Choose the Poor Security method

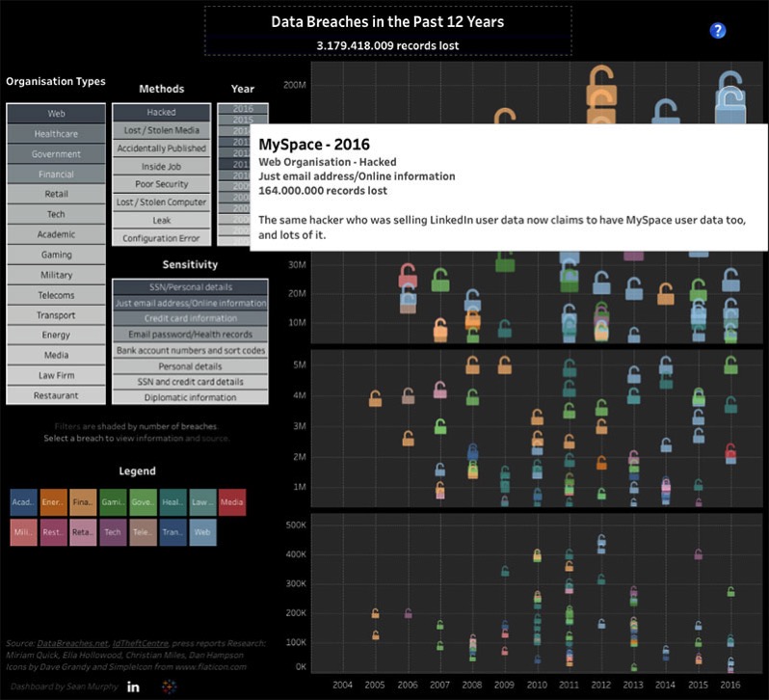click(161, 184)
